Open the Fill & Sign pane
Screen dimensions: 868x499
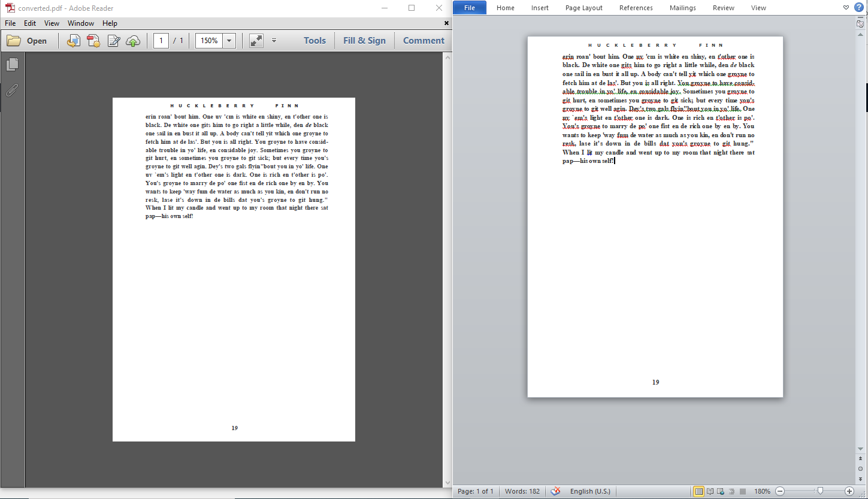tap(364, 41)
